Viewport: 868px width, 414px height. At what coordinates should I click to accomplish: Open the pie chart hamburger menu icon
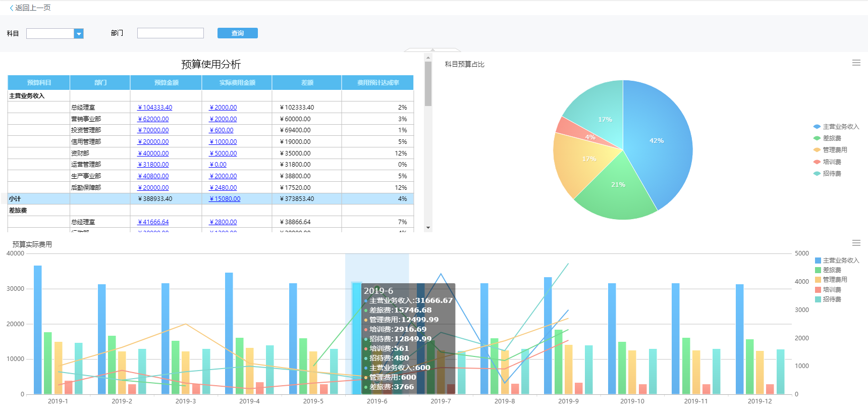(856, 63)
